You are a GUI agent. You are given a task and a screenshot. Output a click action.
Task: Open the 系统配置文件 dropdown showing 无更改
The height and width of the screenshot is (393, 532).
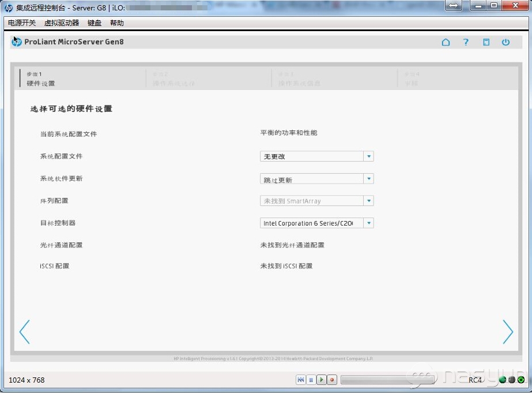[317, 156]
